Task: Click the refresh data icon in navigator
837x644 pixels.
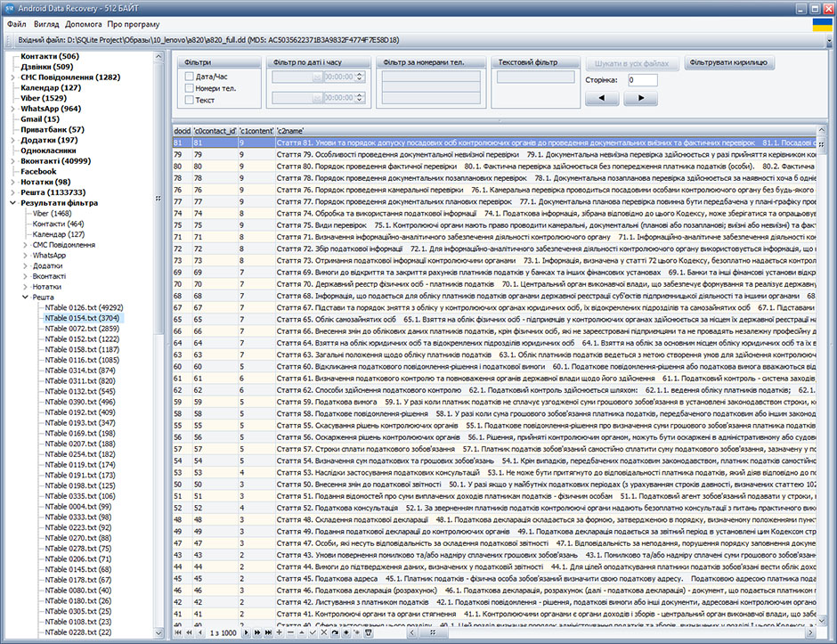Action: click(x=335, y=632)
